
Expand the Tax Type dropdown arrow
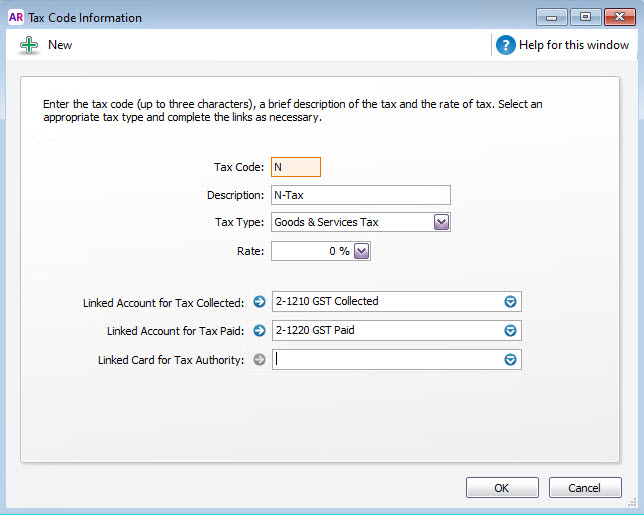[x=442, y=222]
